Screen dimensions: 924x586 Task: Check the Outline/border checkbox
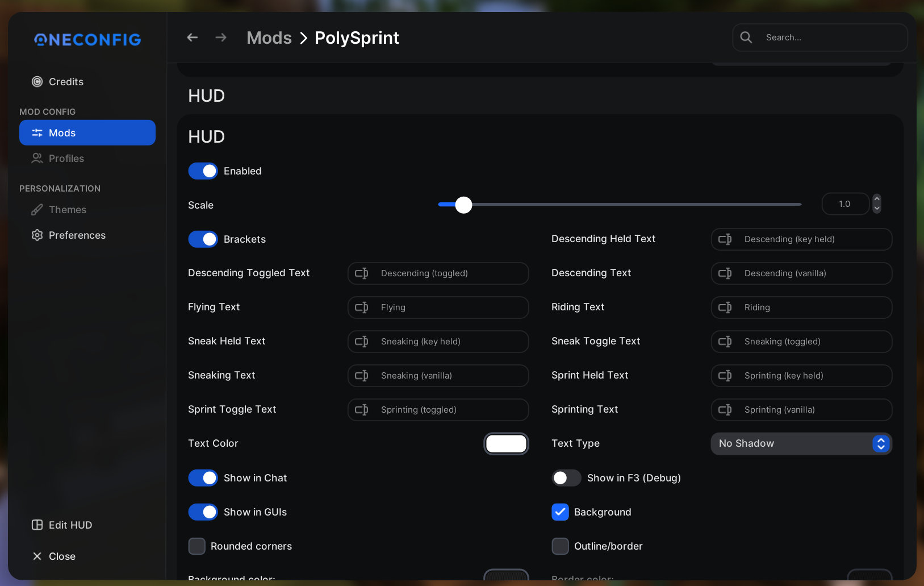[x=560, y=546]
